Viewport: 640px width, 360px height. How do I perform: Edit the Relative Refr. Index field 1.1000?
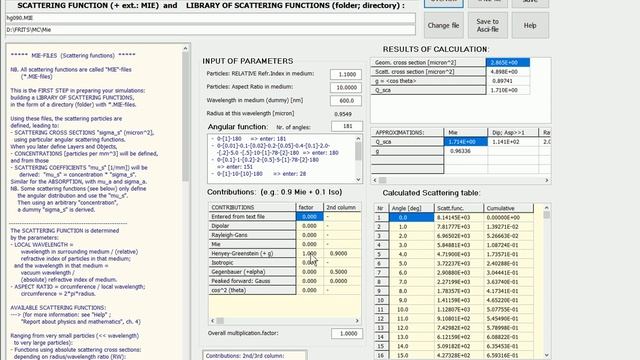(346, 74)
